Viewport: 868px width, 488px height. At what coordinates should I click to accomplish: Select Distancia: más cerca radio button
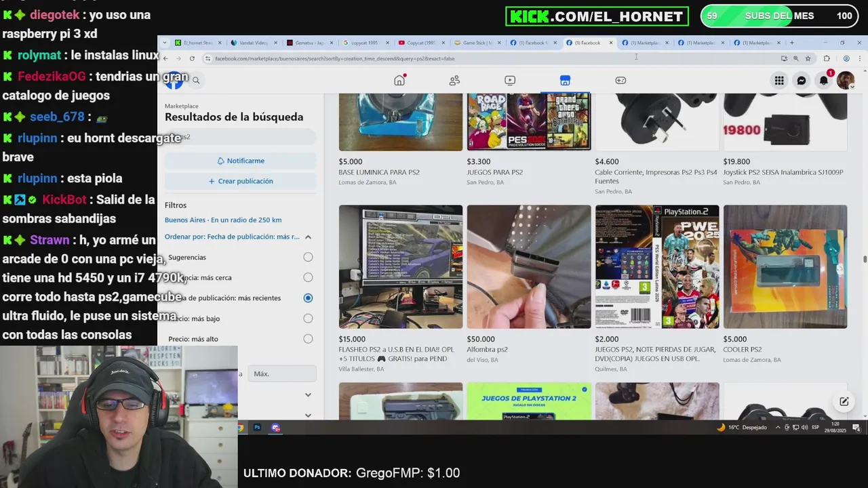[308, 277]
